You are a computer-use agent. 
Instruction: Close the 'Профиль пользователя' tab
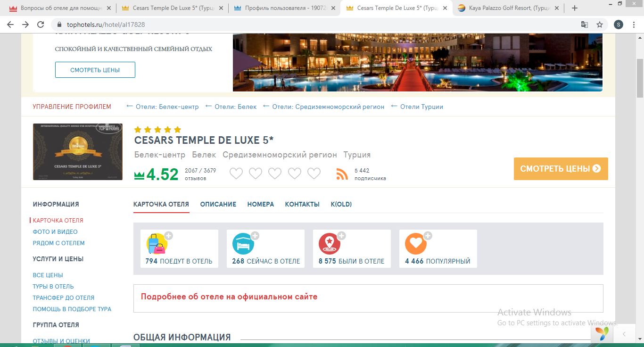[333, 8]
